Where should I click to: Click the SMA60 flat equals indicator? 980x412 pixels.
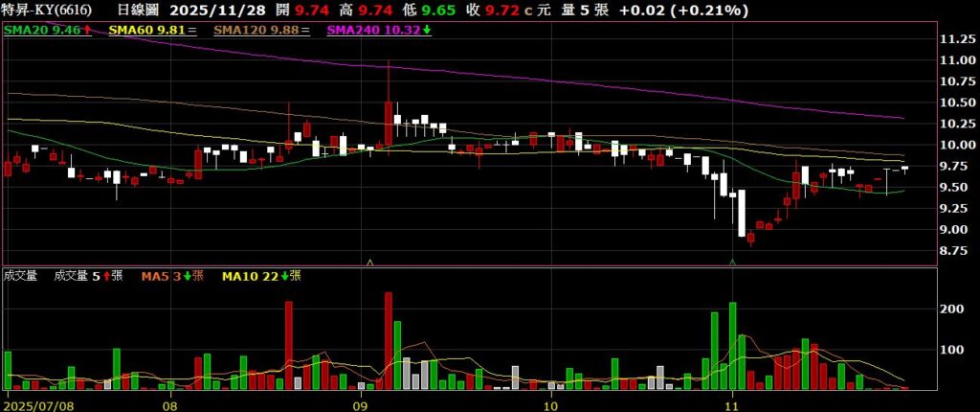(191, 31)
